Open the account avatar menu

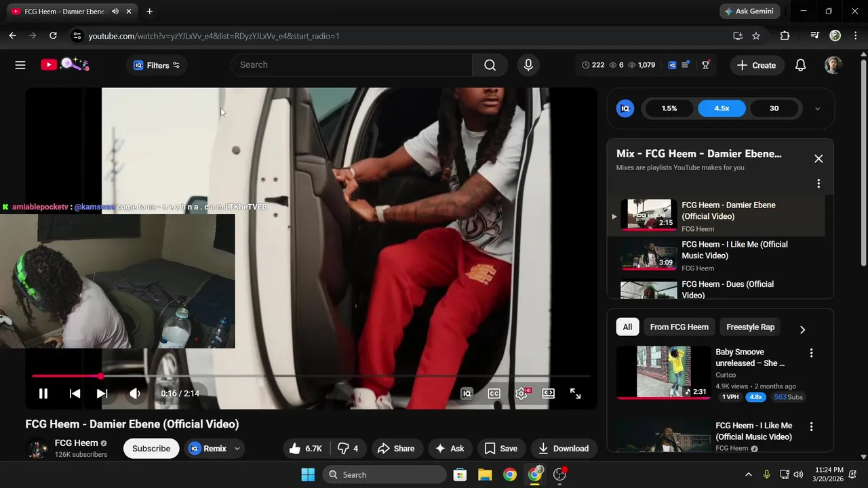[833, 65]
